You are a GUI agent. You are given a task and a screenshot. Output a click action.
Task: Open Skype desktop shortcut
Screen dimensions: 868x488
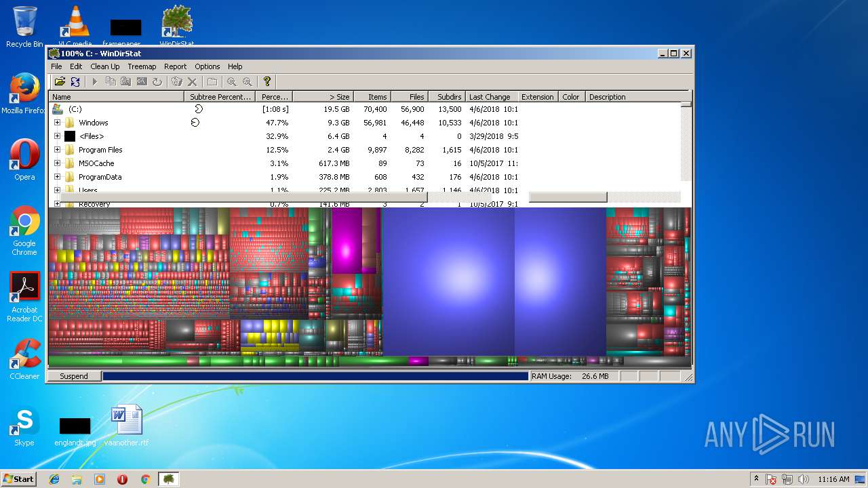[24, 426]
